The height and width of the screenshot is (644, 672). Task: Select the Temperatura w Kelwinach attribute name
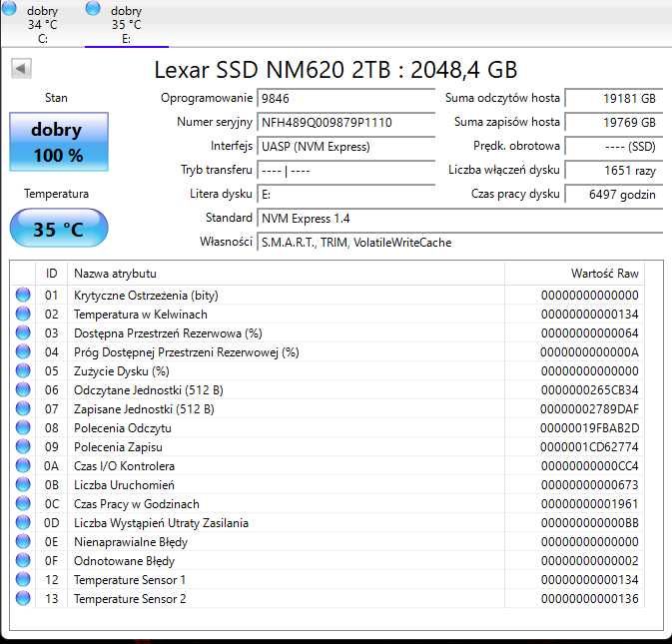click(x=141, y=315)
